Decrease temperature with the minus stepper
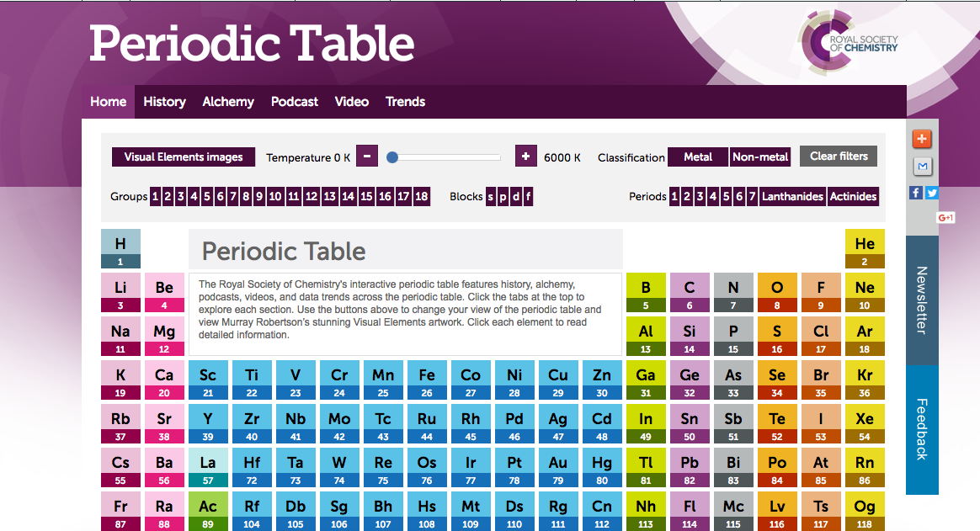The height and width of the screenshot is (531, 980). [366, 156]
